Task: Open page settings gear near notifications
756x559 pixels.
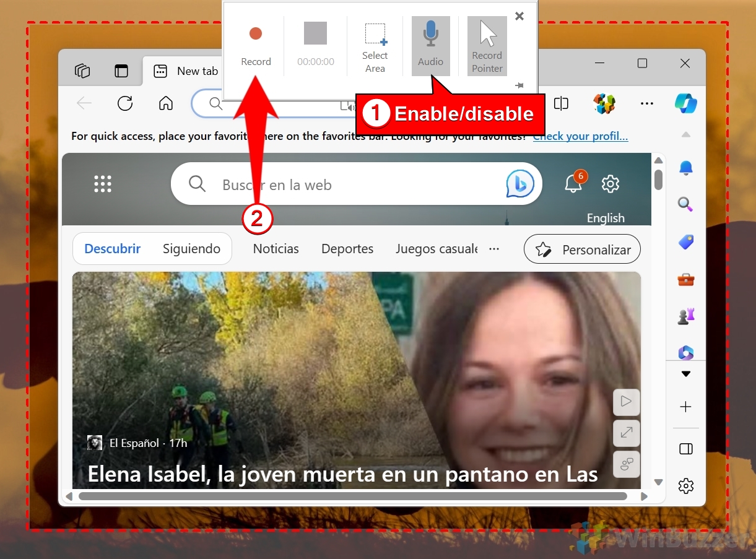Action: click(x=610, y=184)
